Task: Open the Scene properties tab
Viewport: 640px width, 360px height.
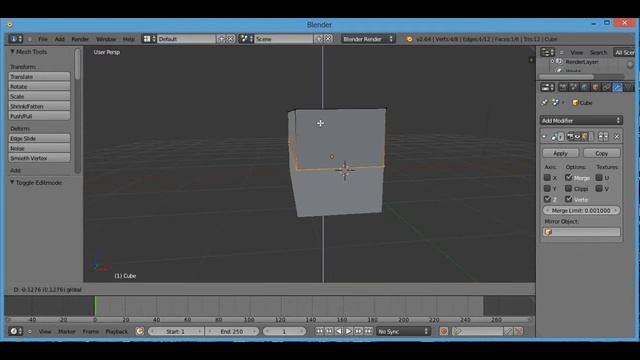Action: pyautogui.click(x=573, y=87)
